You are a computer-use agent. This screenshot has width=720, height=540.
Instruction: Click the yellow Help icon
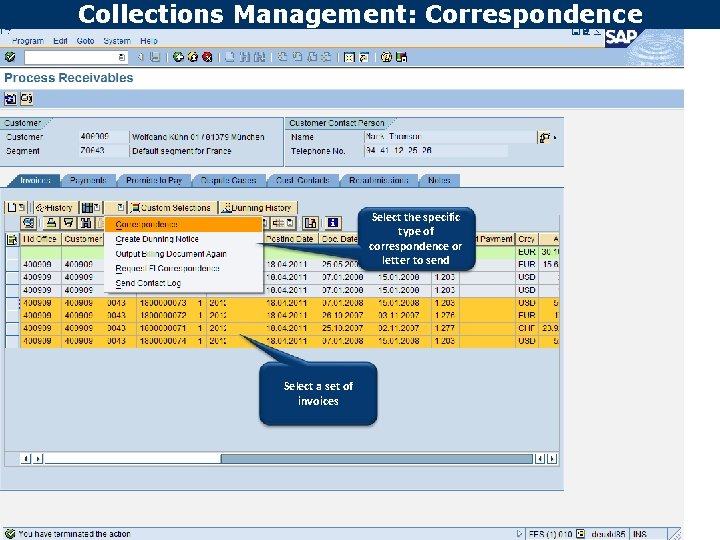[386, 57]
